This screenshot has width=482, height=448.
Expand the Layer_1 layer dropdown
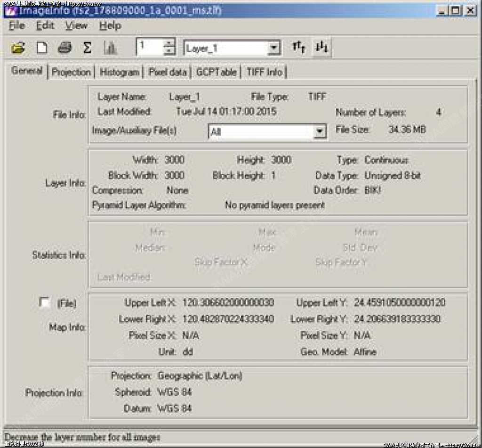273,48
